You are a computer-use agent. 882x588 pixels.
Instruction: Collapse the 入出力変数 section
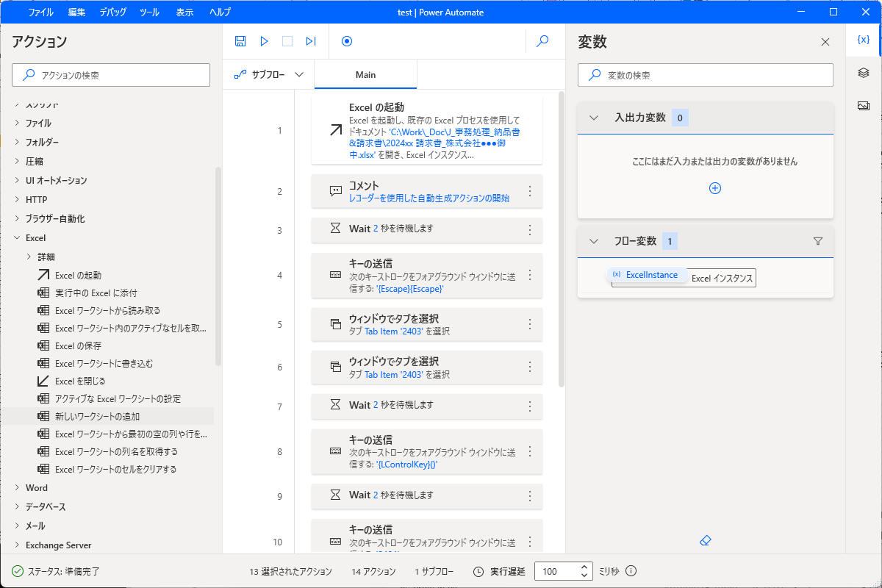[594, 118]
